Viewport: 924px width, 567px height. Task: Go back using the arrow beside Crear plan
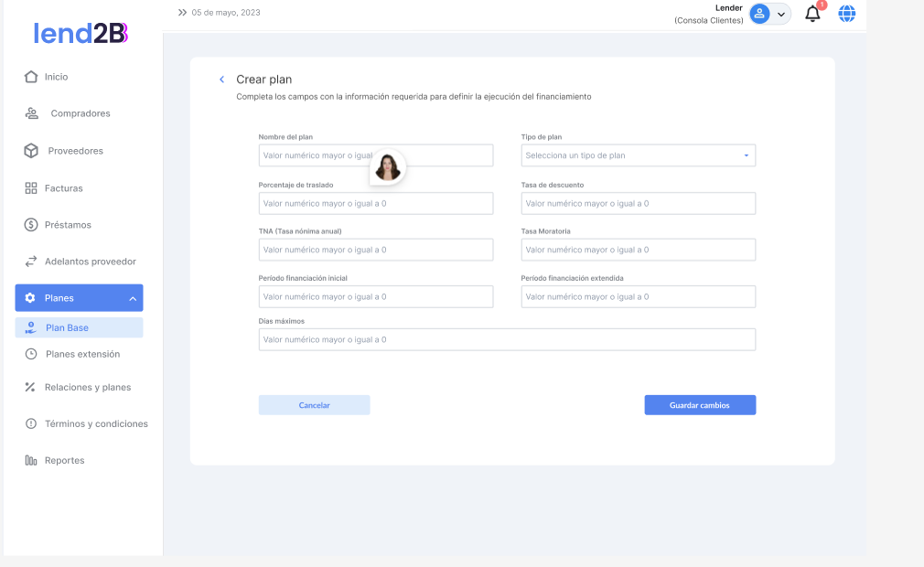click(x=221, y=80)
